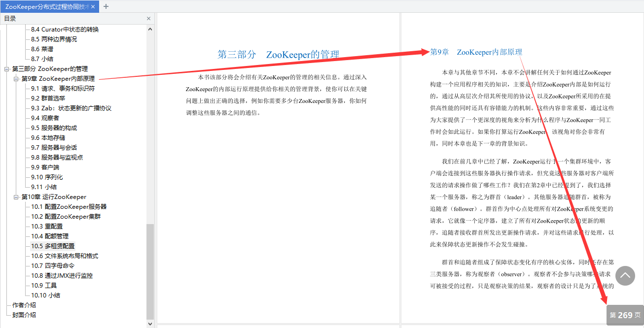Open 10.8 通过JMX进行监控

pos(62,276)
